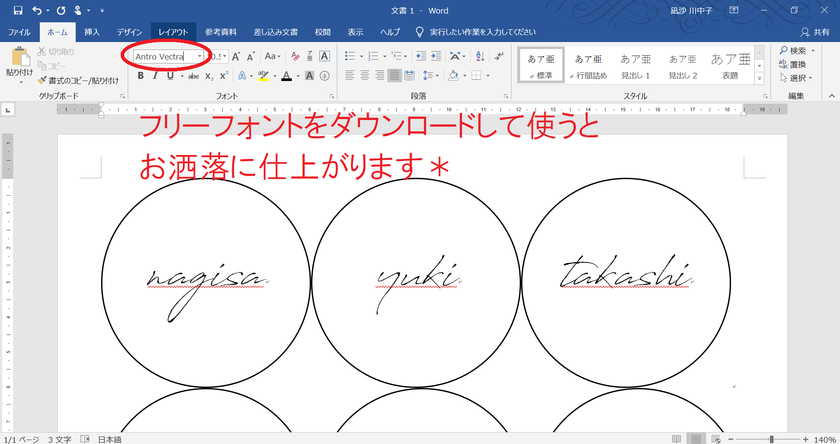
Task: Click the Antro Vectra font name field
Action: pos(164,56)
